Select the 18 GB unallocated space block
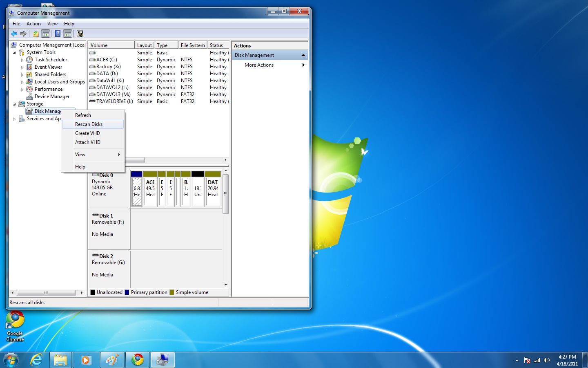This screenshot has width=588, height=368. click(x=198, y=189)
